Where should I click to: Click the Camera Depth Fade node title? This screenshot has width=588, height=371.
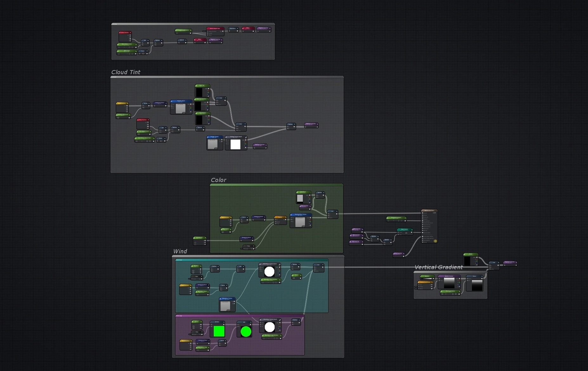pos(215,29)
